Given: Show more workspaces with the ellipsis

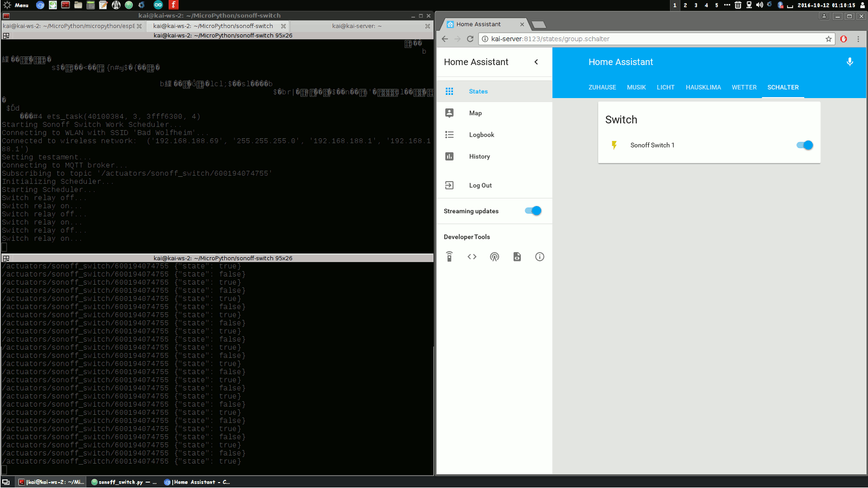Looking at the screenshot, I should [727, 5].
